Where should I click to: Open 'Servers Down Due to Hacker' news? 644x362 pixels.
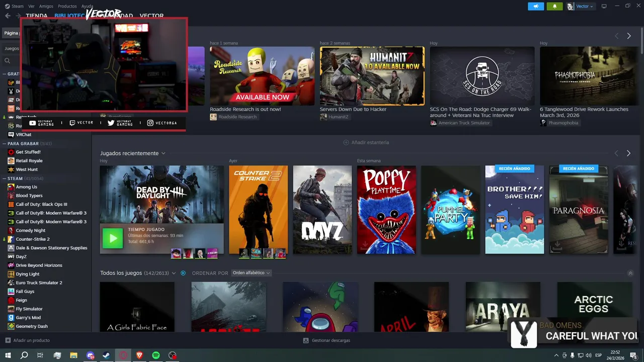353,109
